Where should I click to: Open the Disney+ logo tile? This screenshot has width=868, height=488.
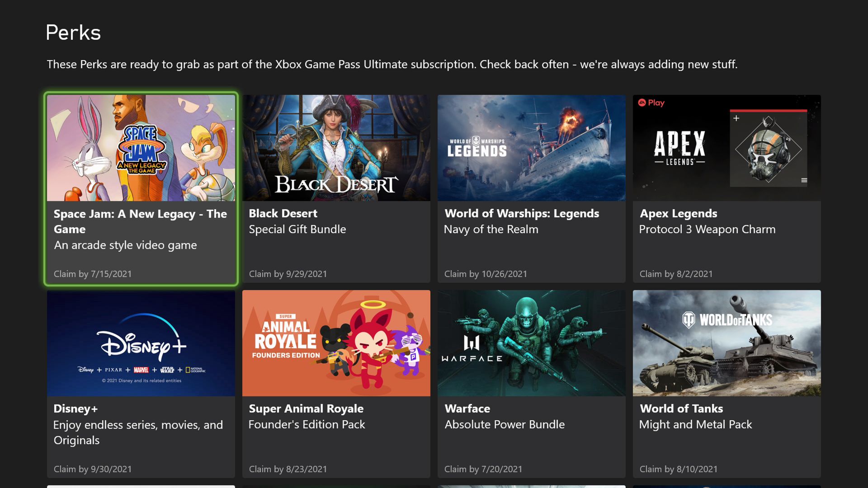141,343
